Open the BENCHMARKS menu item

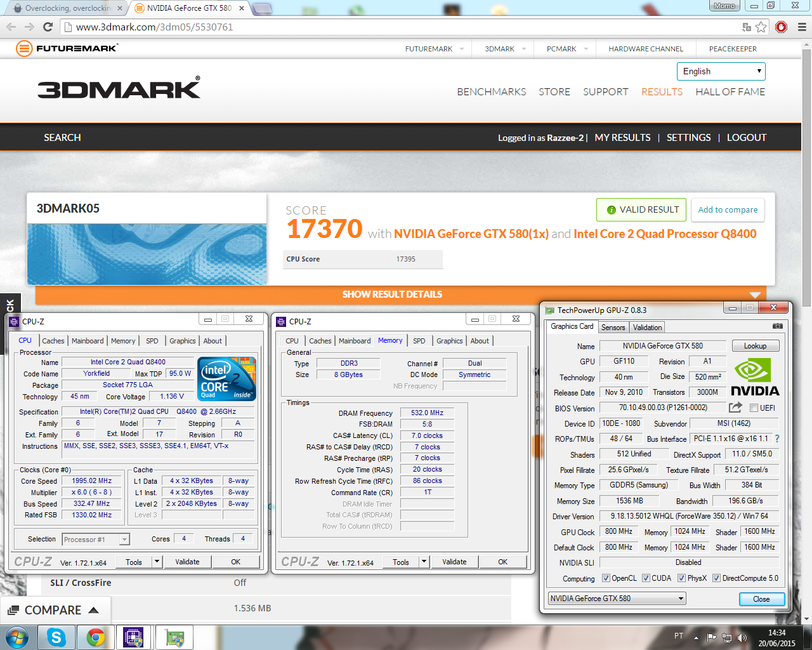coord(492,91)
